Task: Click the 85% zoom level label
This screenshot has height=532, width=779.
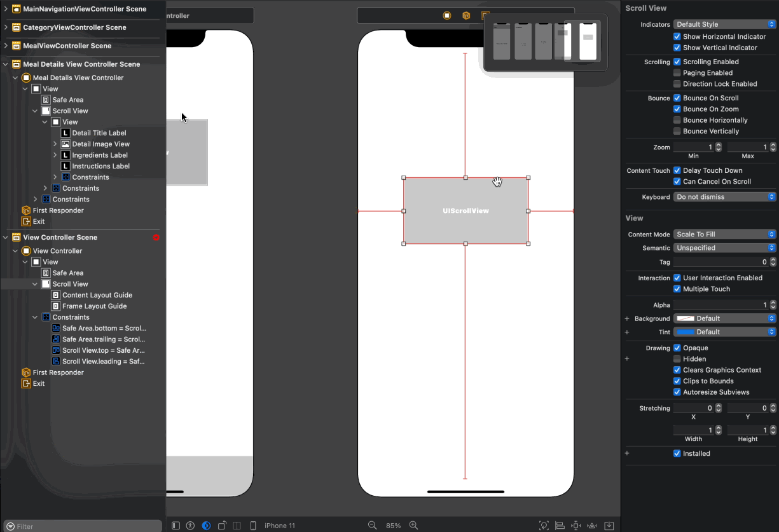Action: [393, 526]
